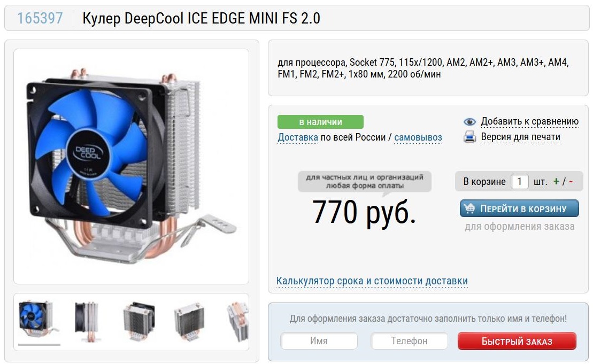
Task: Open the Доставка link
Action: coord(298,137)
